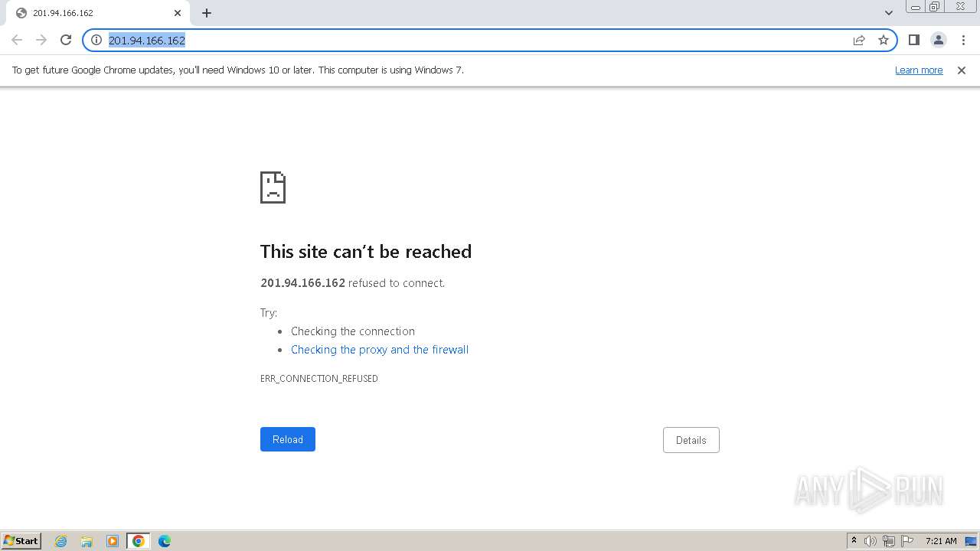Click Show desktop icon beside clock
Screen dimensions: 980x551
[972, 541]
